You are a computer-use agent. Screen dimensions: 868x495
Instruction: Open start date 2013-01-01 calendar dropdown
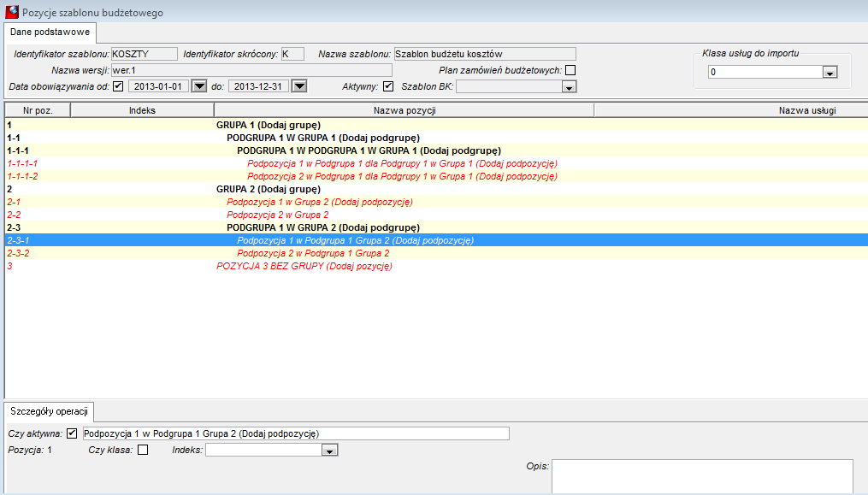(198, 86)
